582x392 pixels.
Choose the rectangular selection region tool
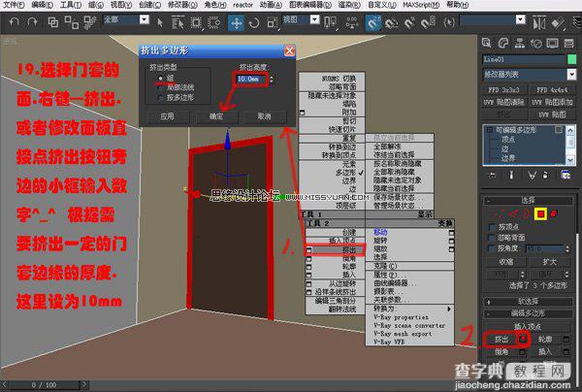[196, 23]
